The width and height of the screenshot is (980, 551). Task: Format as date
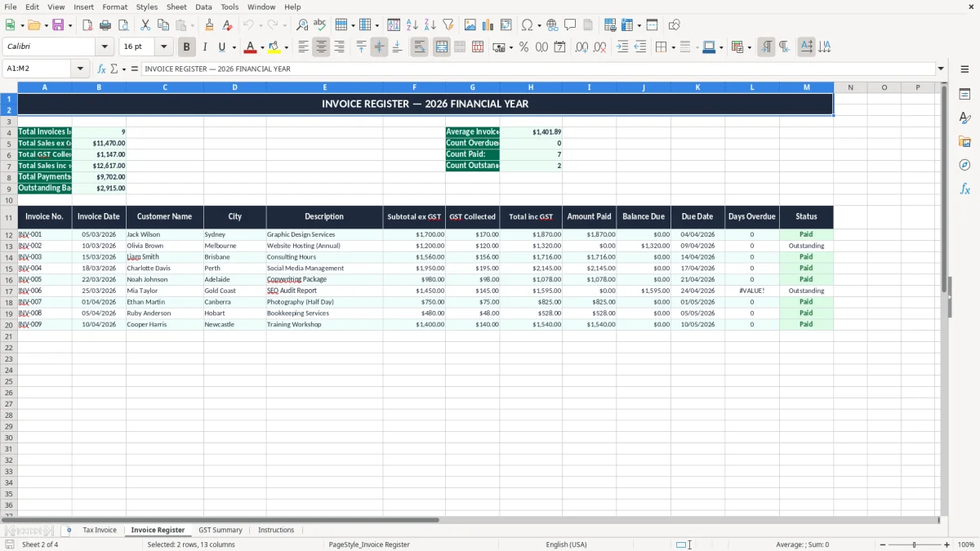pos(559,47)
